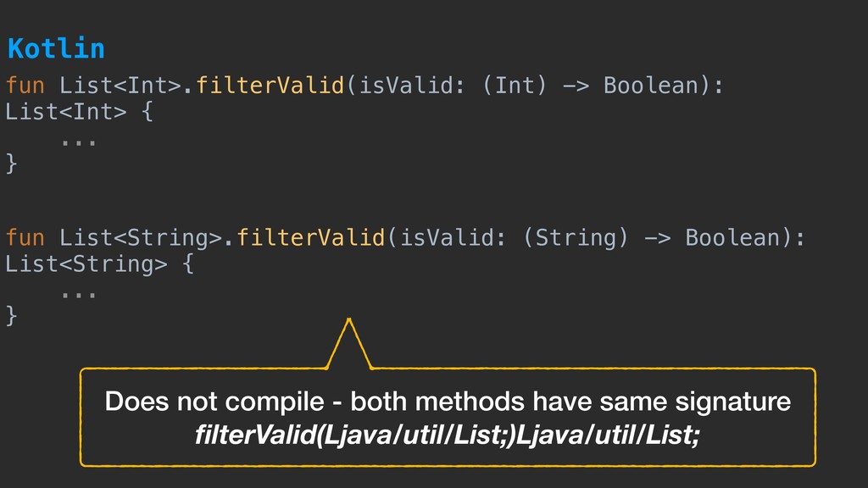Click the closing brace of first function
Image resolution: width=868 pixels, height=488 pixels.
(x=12, y=164)
